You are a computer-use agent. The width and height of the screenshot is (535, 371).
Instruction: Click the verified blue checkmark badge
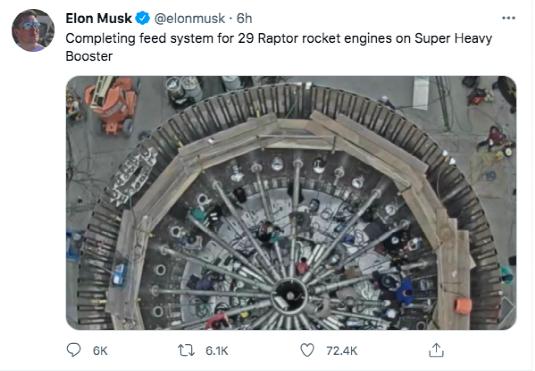[143, 18]
